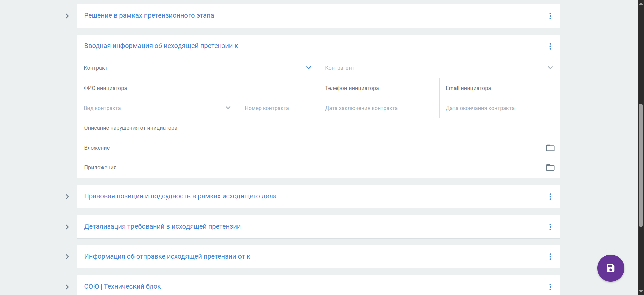Expand Информация об отправке исходящей претензии chevron

(67, 257)
